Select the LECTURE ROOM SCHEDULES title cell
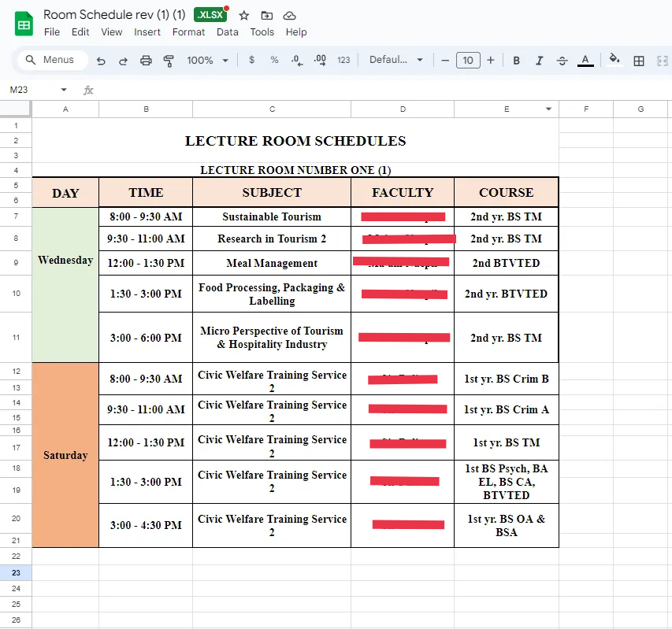672x629 pixels. click(295, 141)
